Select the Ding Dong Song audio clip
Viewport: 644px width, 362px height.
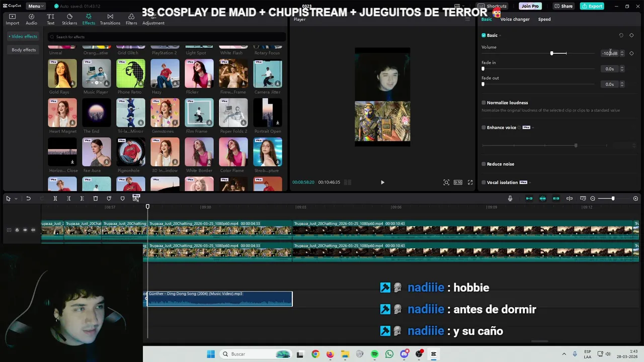point(219,299)
